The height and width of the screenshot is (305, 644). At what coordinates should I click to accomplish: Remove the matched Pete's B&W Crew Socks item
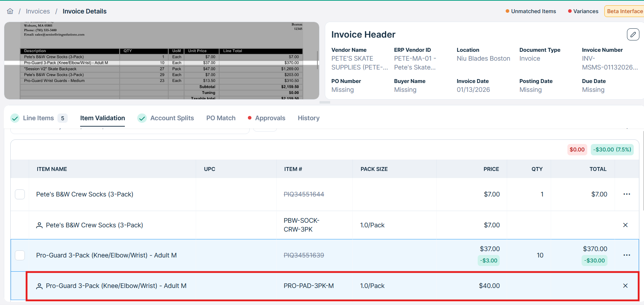coord(625,225)
